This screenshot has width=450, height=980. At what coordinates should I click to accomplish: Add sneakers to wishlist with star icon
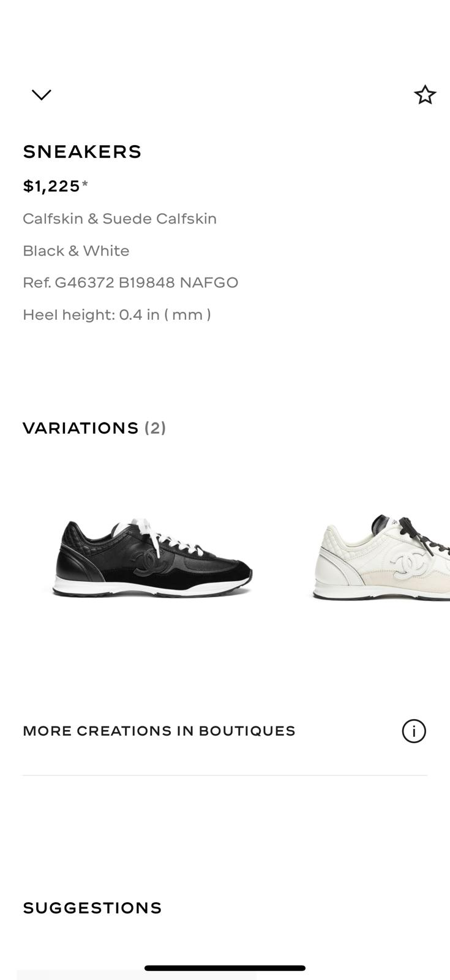point(425,95)
